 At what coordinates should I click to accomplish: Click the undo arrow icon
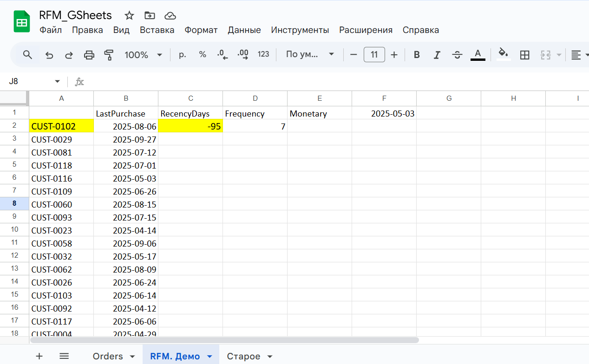(49, 55)
